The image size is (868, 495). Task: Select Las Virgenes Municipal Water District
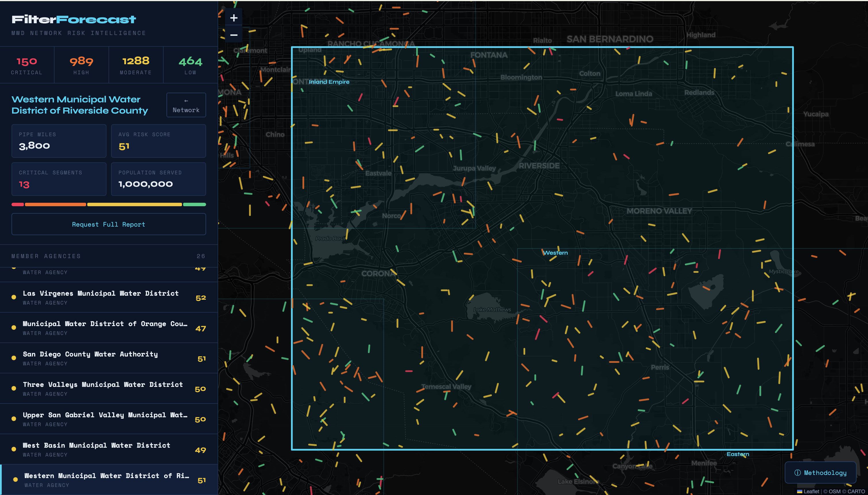(x=108, y=297)
